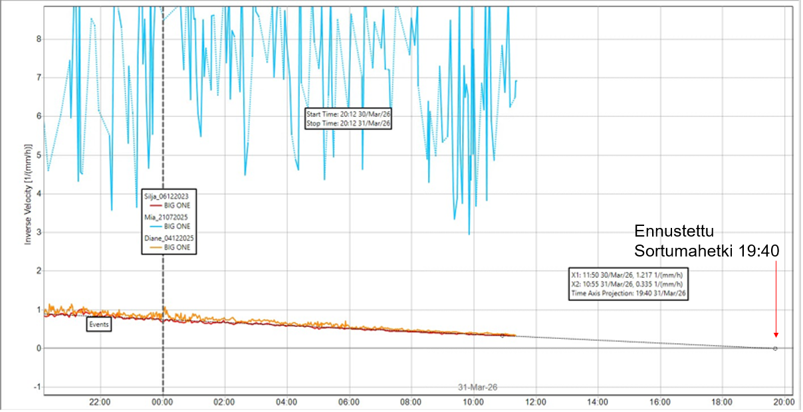The image size is (803, 412).
Task: Click the 00:00 time axis label
Action: click(x=162, y=401)
